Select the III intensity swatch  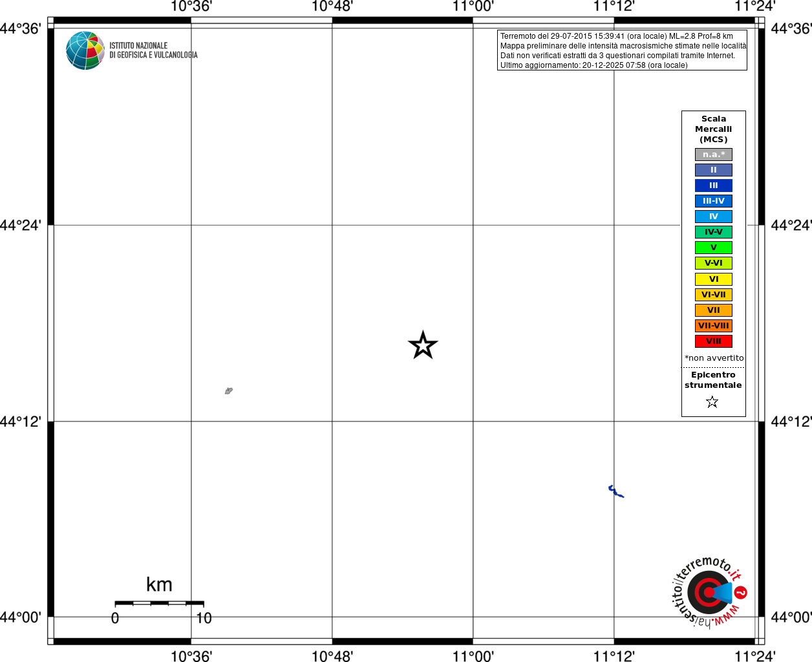(x=714, y=186)
